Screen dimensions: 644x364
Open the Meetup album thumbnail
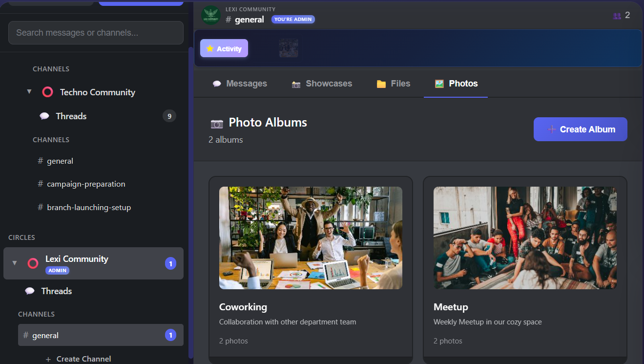525,238
